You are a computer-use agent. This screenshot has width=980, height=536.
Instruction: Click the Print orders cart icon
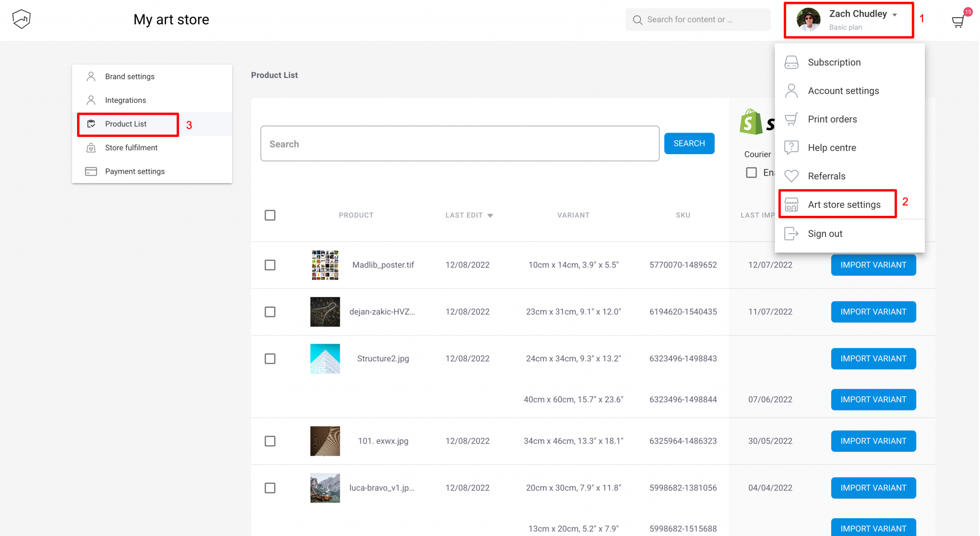(791, 119)
